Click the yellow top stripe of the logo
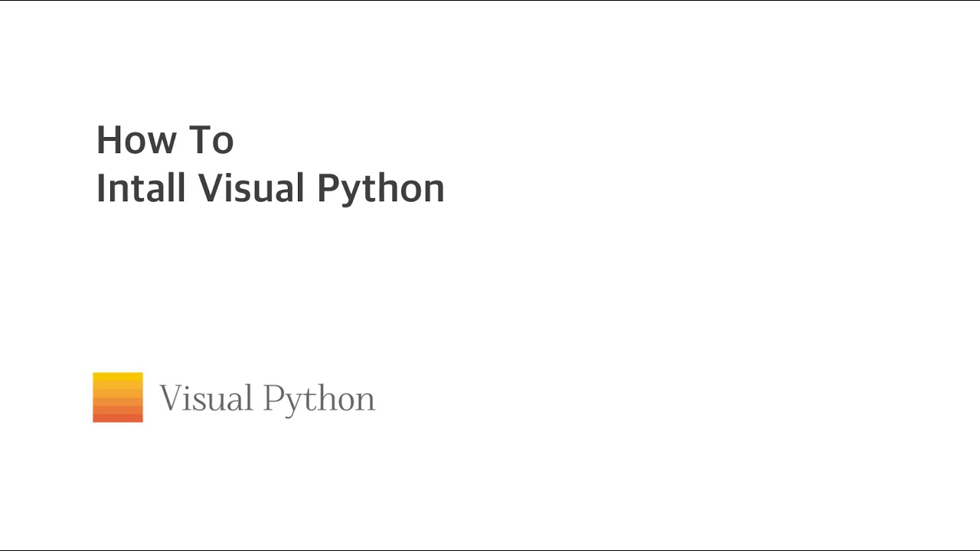980x551 pixels. pyautogui.click(x=118, y=377)
